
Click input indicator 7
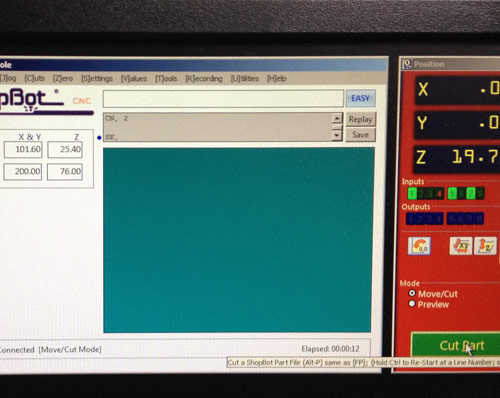(x=471, y=193)
